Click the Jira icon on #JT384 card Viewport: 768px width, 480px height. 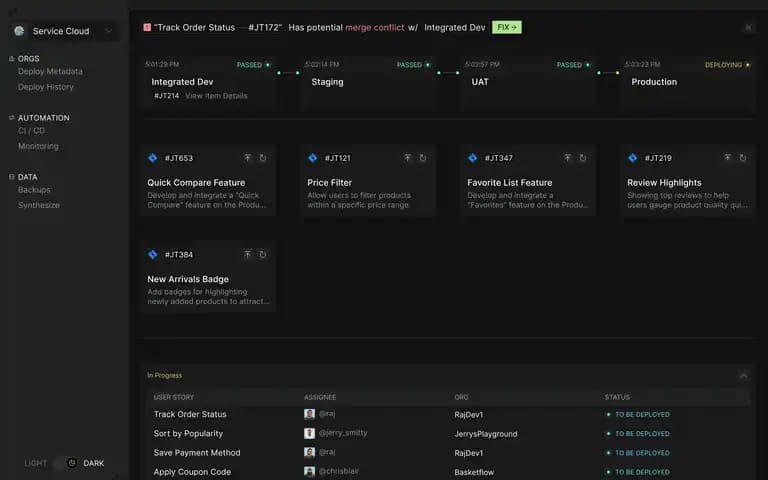[153, 254]
